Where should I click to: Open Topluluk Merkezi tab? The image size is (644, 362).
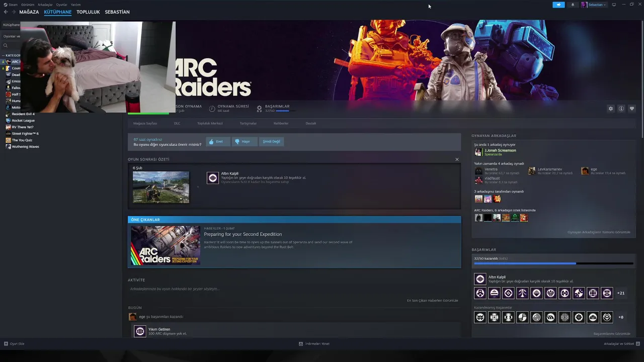(210, 123)
